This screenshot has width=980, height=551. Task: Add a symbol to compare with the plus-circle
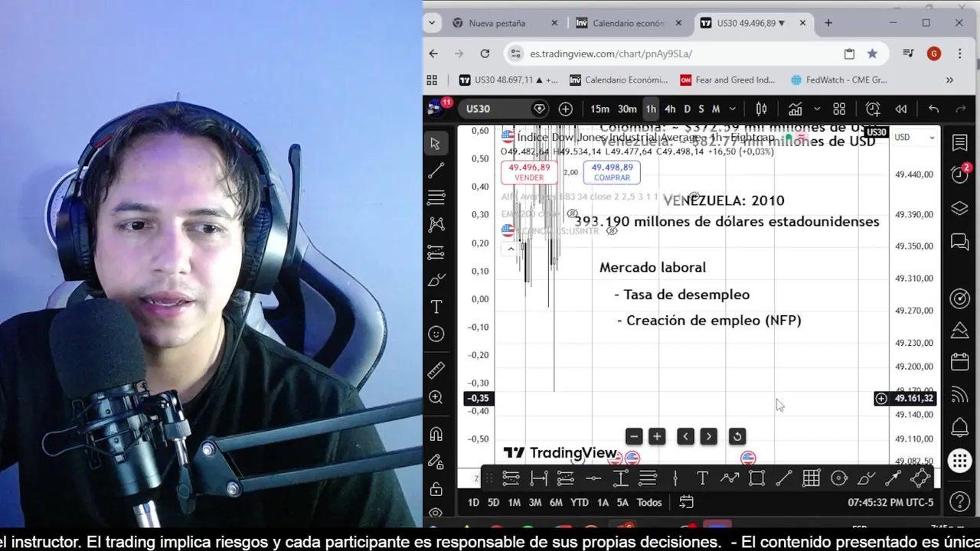[565, 109]
